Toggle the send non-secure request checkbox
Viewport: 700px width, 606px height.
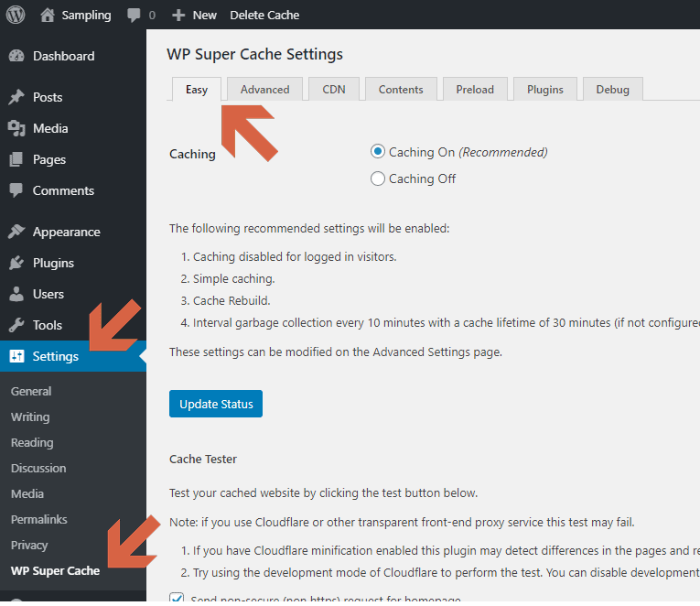click(x=178, y=600)
